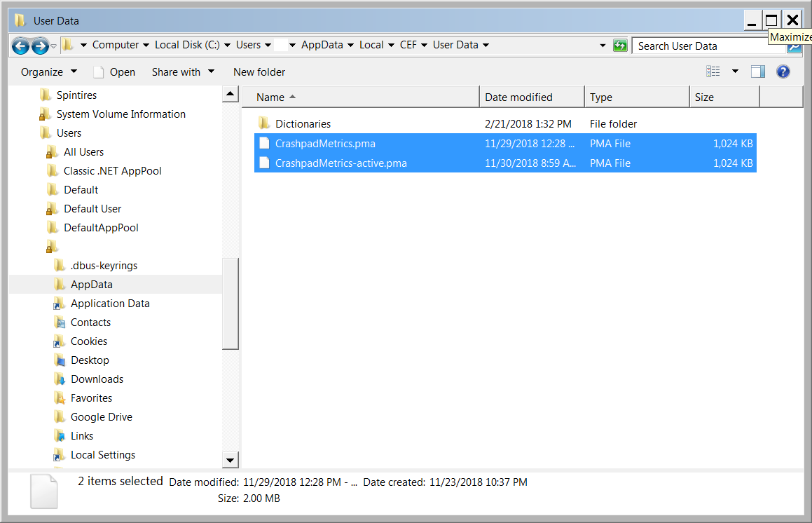Expand the AppData breadcrumb arrow

pos(350,45)
